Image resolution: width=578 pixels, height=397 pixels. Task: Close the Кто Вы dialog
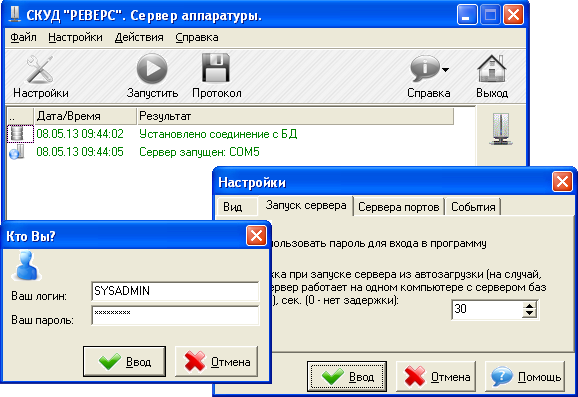pos(256,236)
